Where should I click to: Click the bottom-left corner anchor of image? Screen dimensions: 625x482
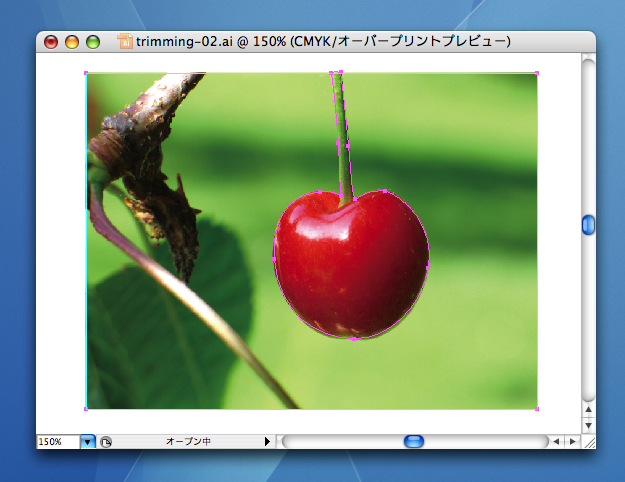[x=86, y=409]
